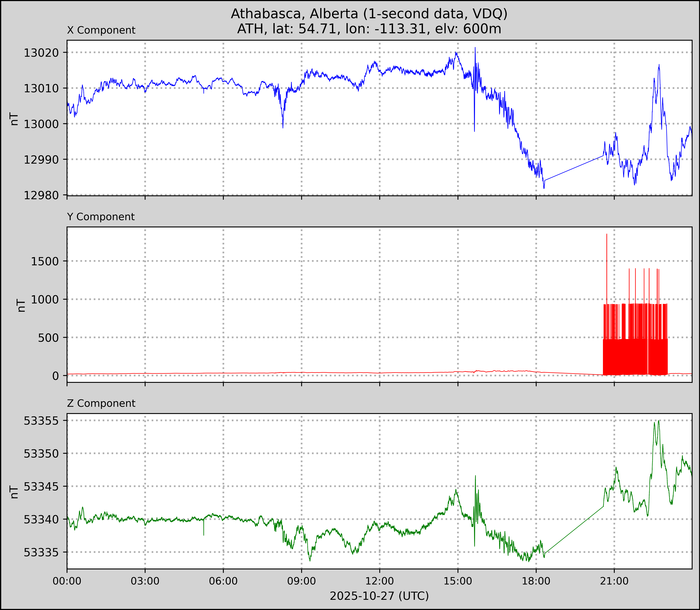Click the 'Z Component' panel label
Viewport: 700px width, 610px height.
point(101,403)
